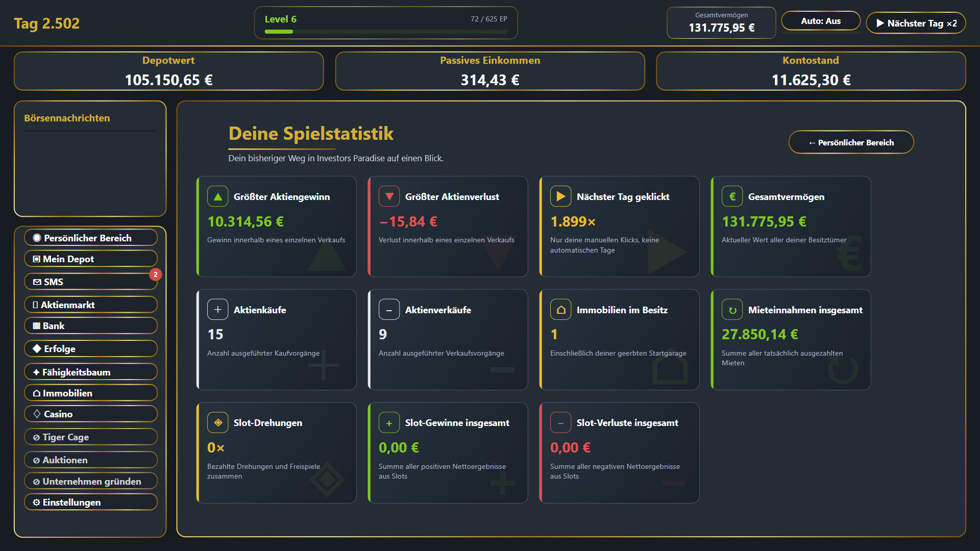Click the Passives Einkommen panel
This screenshot has width=980, height=551.
[490, 71]
